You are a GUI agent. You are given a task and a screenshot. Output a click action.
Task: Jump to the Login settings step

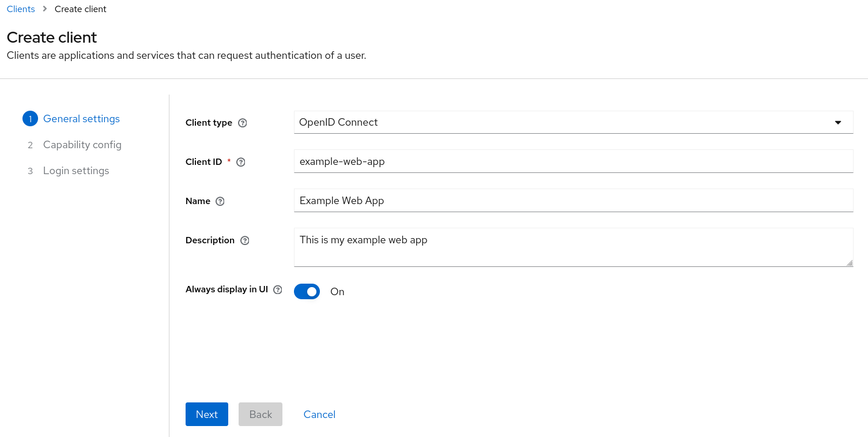[76, 171]
